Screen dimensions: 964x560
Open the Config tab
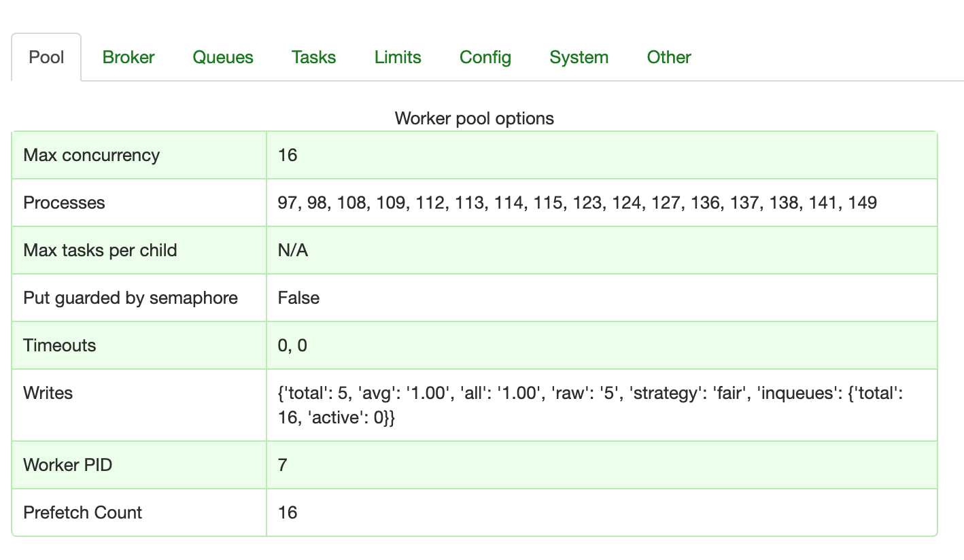click(x=485, y=57)
